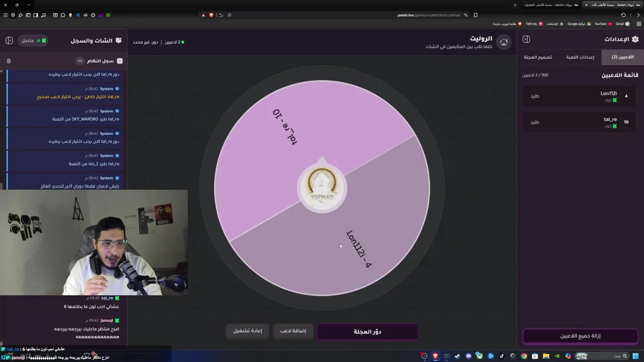Image resolution: width=644 pixels, height=362 pixels.
Task: Open Windows Start menu
Action: [635, 356]
